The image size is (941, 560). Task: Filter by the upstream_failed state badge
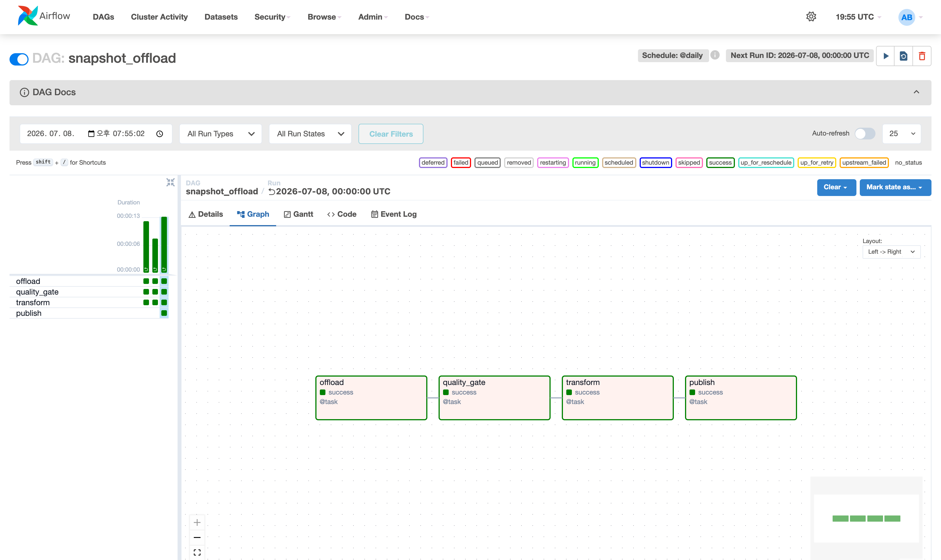click(x=864, y=163)
